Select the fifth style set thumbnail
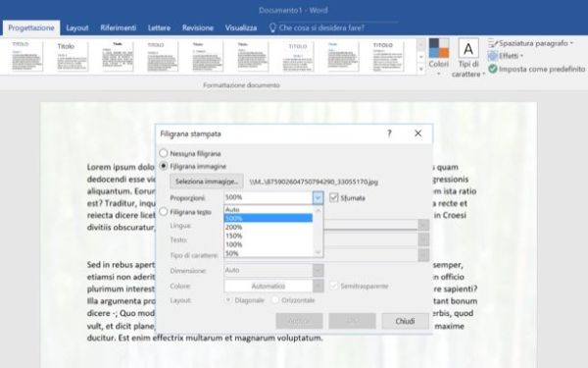 click(208, 56)
